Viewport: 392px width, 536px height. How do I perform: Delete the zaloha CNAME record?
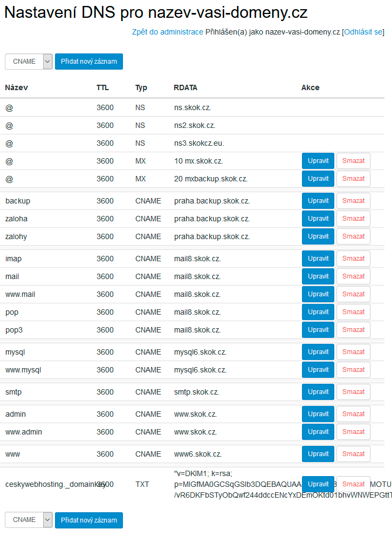pos(353,219)
